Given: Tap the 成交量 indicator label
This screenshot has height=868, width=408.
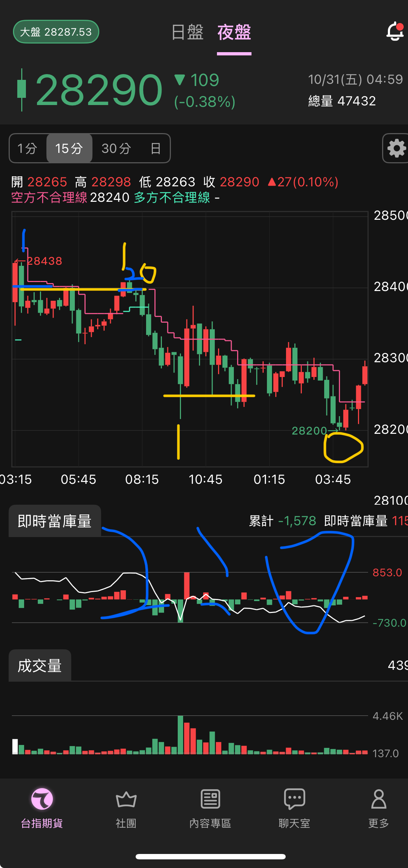Looking at the screenshot, I should (40, 665).
